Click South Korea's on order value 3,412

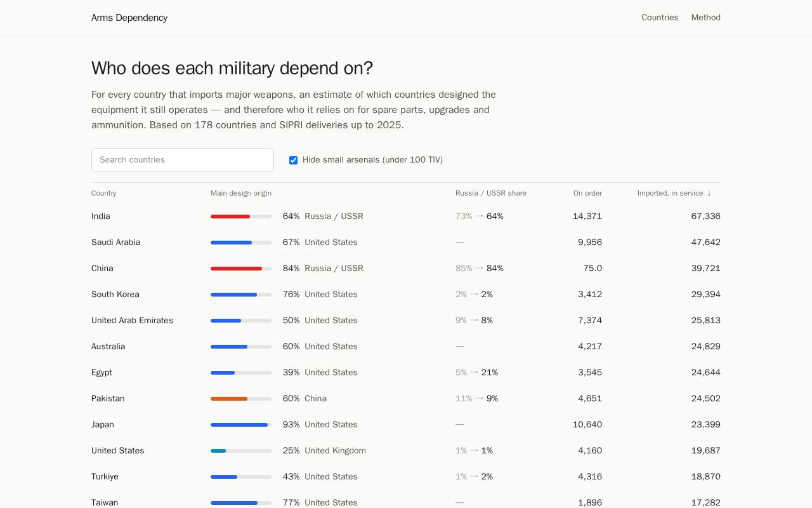[x=590, y=295]
